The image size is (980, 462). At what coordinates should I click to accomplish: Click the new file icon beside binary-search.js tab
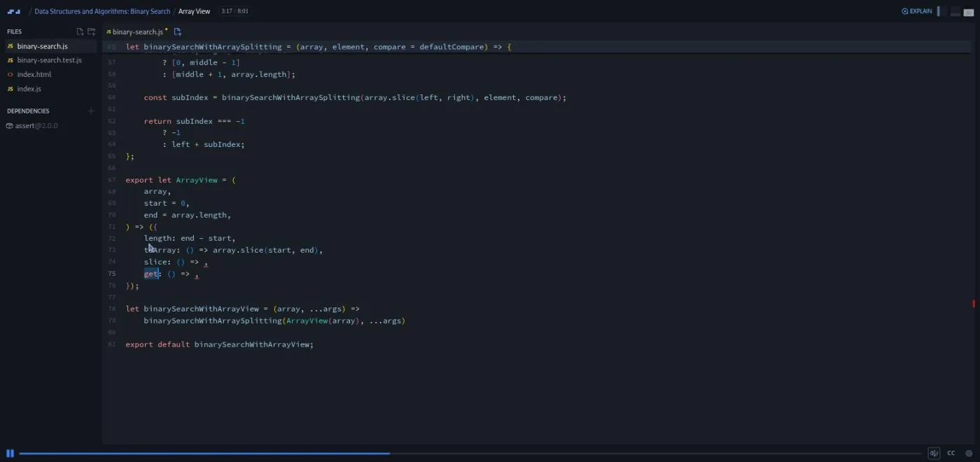[178, 31]
